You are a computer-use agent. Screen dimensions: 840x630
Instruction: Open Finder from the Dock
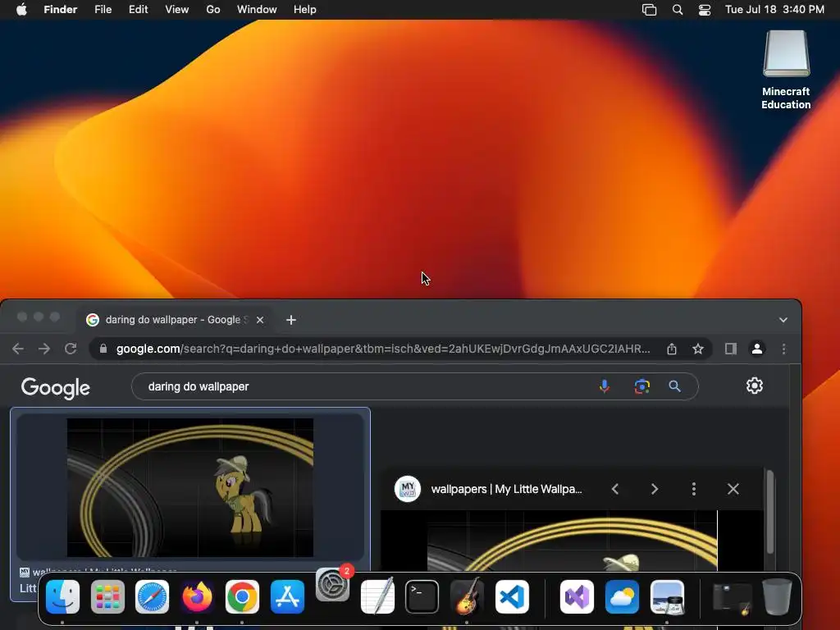coord(62,597)
